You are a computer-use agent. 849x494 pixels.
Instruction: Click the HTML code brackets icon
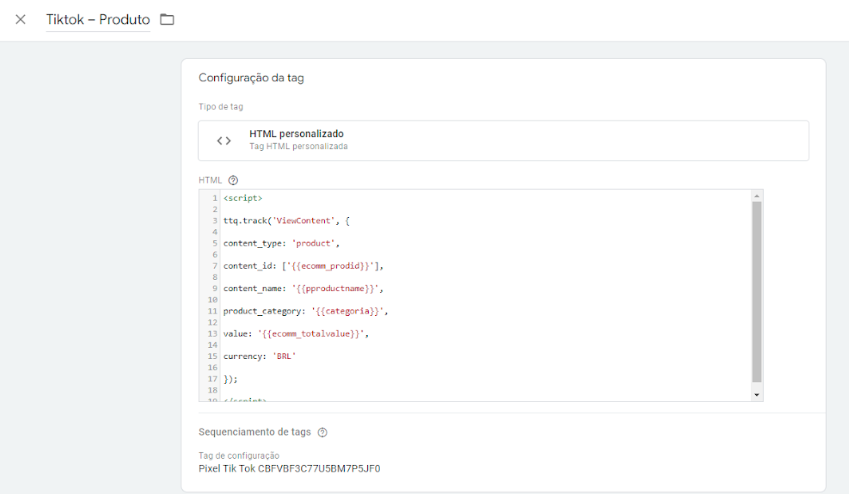tap(224, 141)
